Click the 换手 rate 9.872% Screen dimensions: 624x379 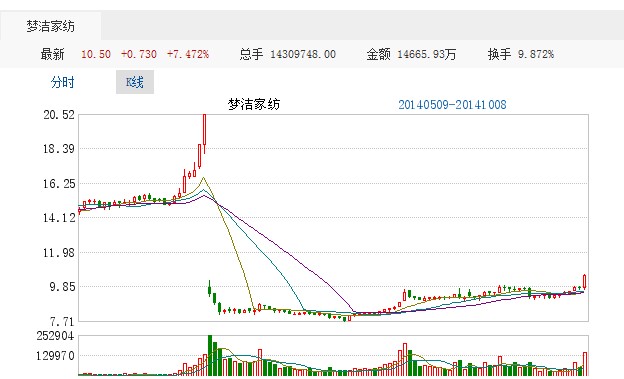coord(536,54)
